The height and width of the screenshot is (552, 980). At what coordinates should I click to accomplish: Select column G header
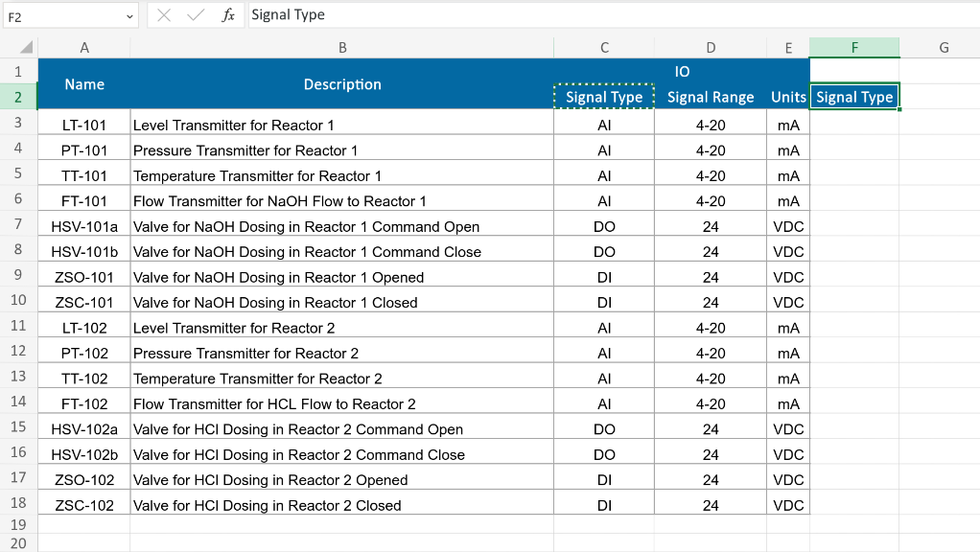pos(944,48)
